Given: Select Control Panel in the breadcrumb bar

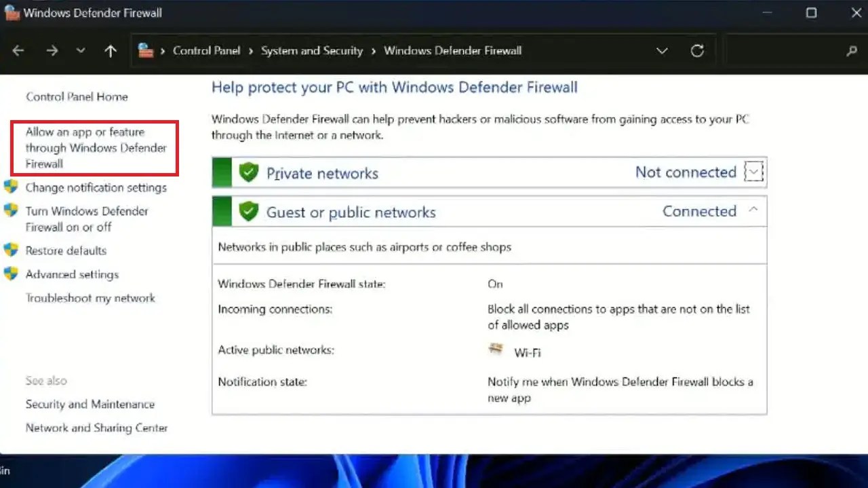Looking at the screenshot, I should point(206,50).
